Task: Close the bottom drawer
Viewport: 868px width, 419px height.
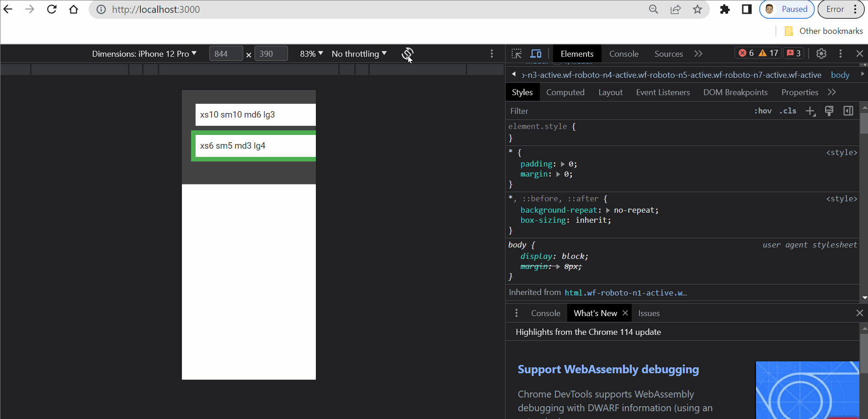Action: (860, 313)
